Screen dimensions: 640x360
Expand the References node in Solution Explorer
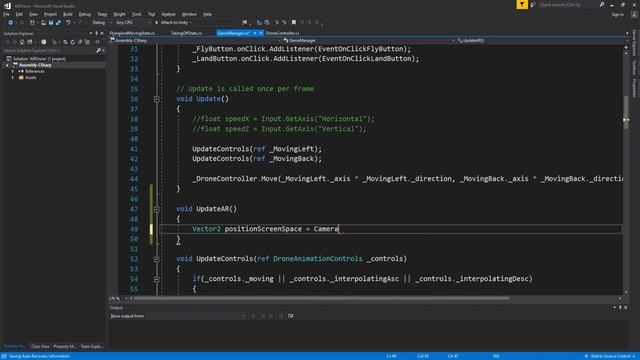(13, 71)
